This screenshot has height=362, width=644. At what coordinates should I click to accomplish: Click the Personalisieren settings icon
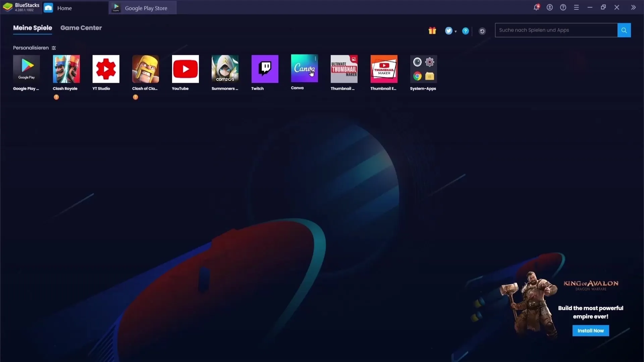click(x=54, y=48)
